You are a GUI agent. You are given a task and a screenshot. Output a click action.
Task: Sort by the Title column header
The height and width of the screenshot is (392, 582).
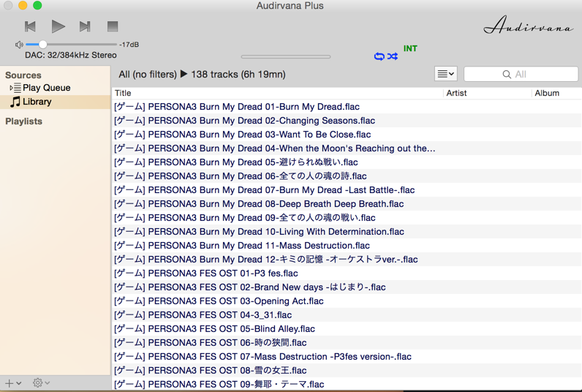[277, 93]
